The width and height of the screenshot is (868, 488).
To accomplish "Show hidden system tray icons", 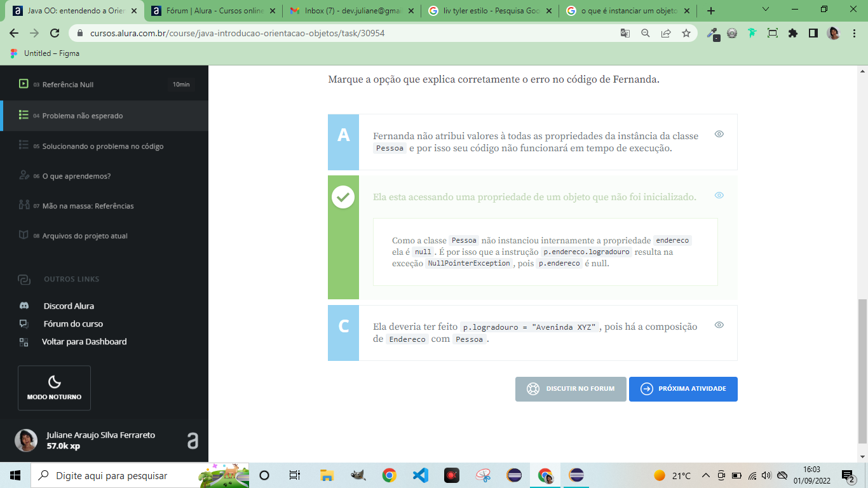I will pos(706,475).
